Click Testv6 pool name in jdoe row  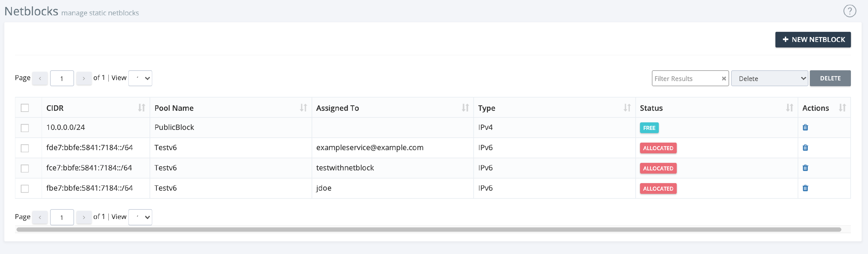(x=165, y=188)
